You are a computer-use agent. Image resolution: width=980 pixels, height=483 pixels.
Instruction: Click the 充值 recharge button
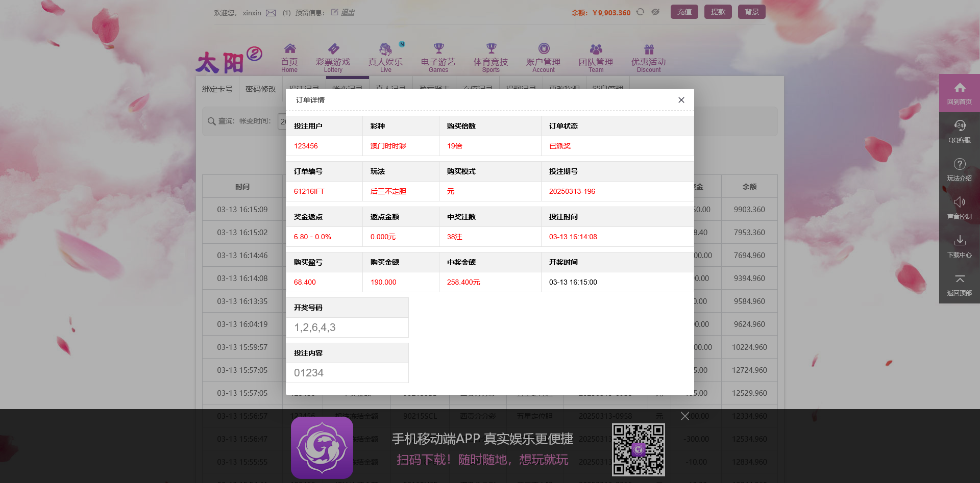pos(684,12)
